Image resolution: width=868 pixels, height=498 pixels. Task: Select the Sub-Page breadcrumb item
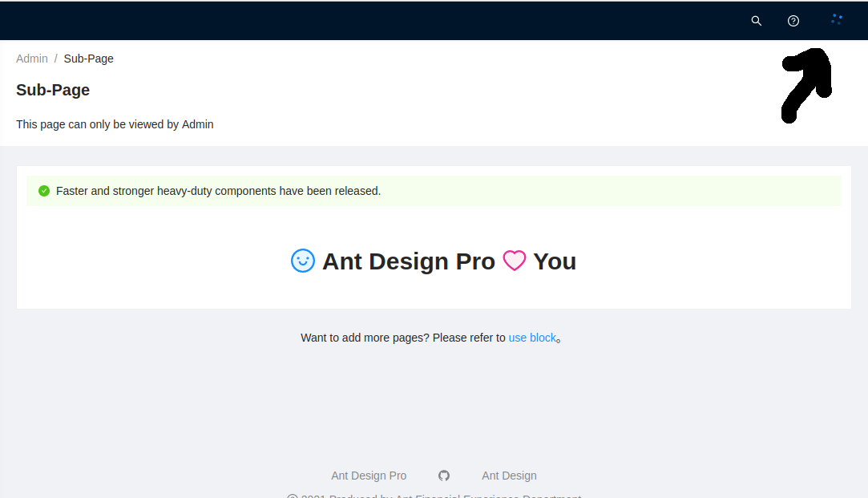pos(88,58)
